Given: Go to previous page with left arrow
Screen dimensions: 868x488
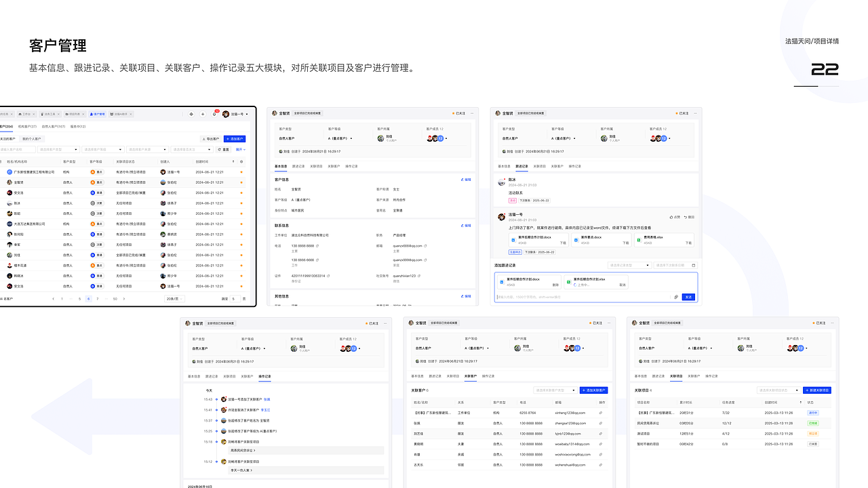Looking at the screenshot, I should pyautogui.click(x=54, y=298).
